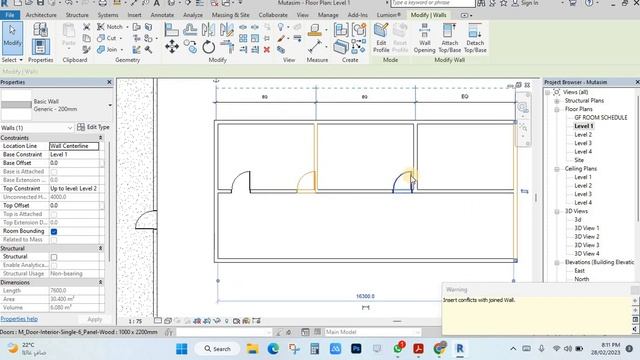Viewport: 640px width, 360px height.
Task: Toggle the Structural checkbox
Action: (54, 257)
